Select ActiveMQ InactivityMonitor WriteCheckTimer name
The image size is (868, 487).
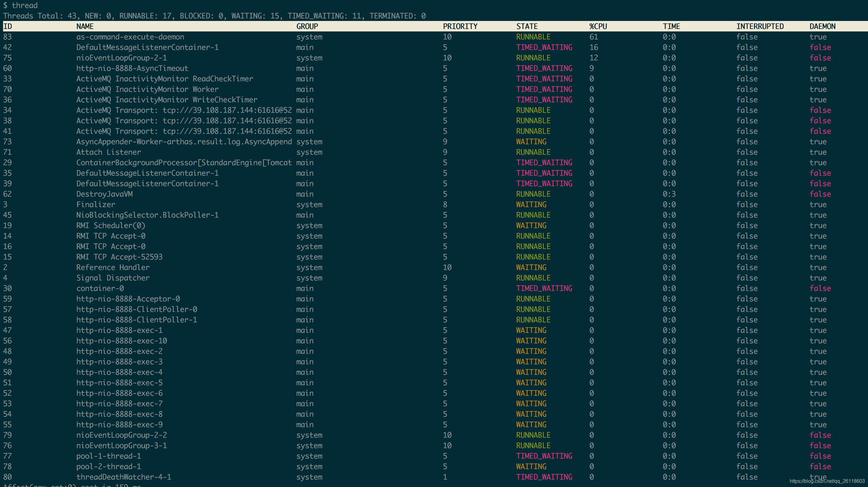166,100
